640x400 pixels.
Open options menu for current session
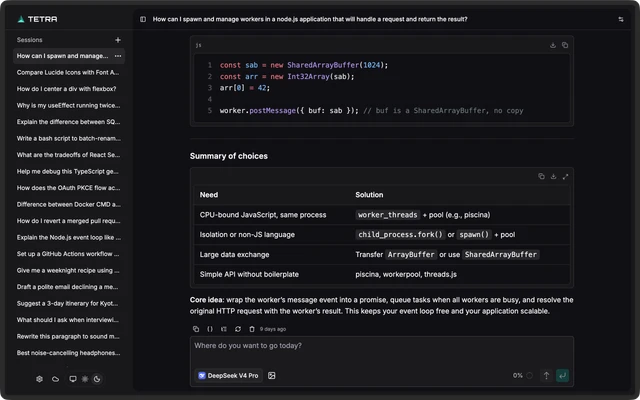(118, 56)
